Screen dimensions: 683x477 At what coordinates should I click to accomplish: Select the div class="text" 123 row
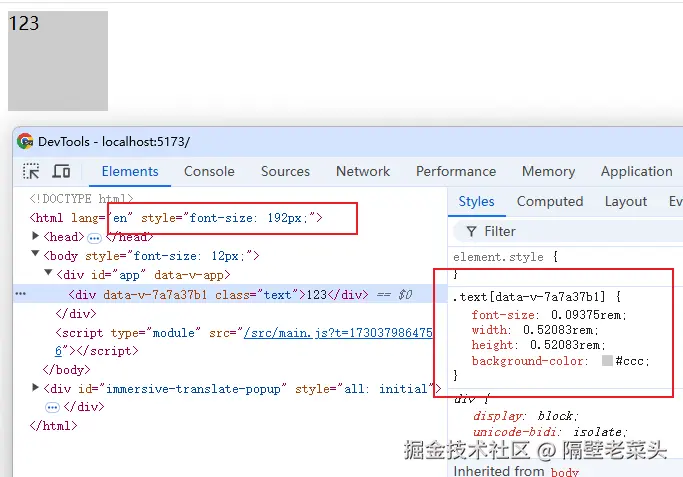click(x=217, y=295)
